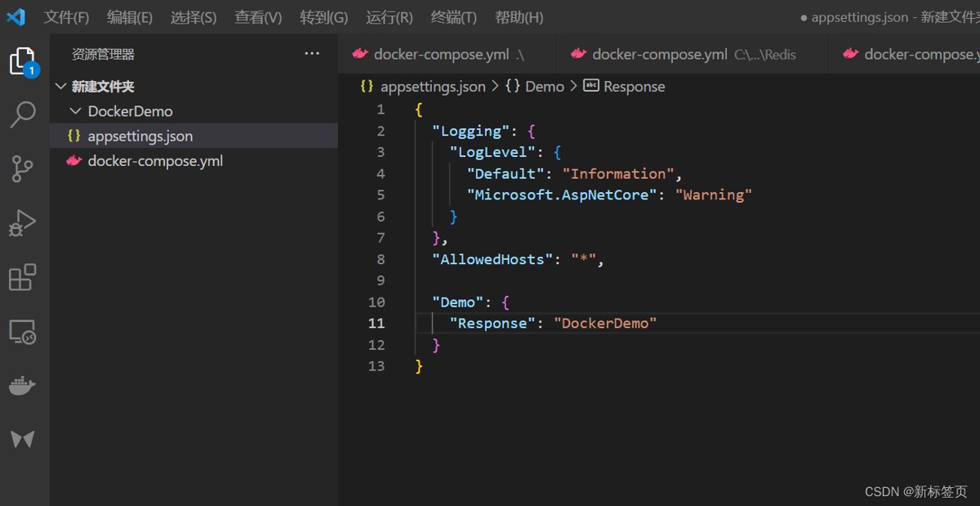
Task: Collapse the 新建文件夹 root folder
Action: [x=102, y=87]
